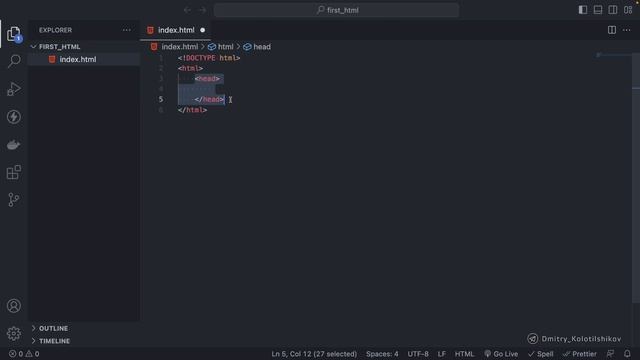Open the Extensions view
640x360 pixels.
(x=13, y=172)
